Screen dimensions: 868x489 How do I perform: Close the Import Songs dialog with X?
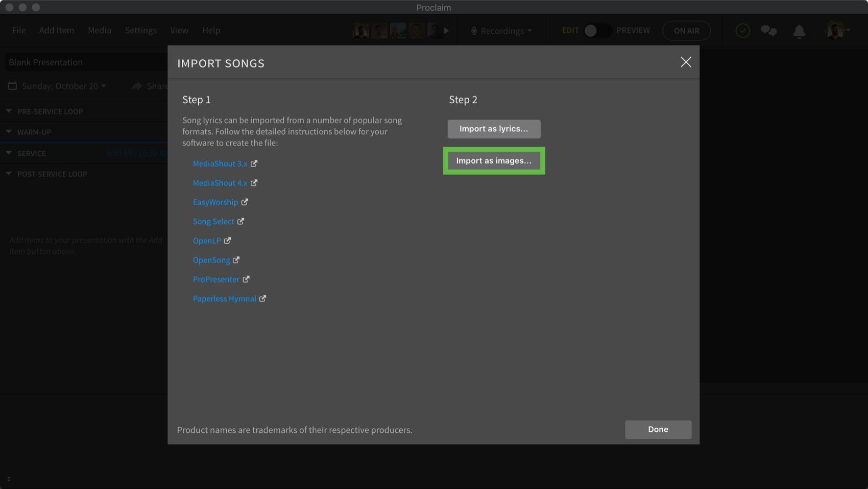(686, 62)
